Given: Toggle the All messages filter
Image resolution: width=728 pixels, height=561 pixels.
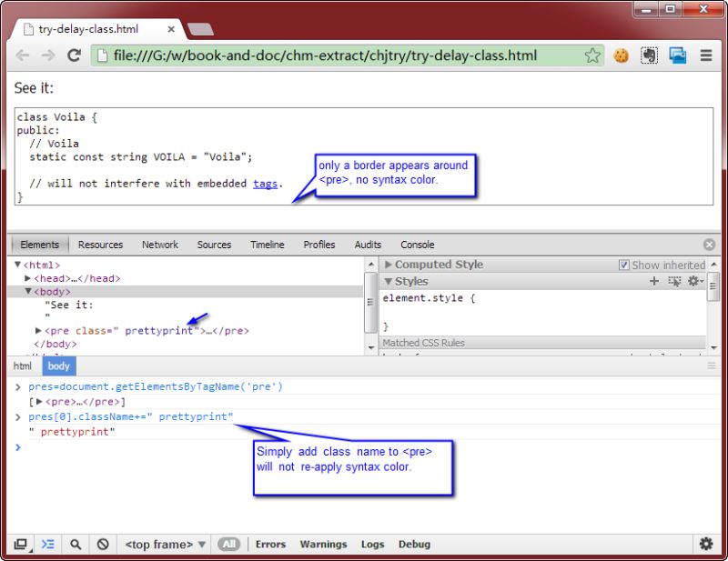Looking at the screenshot, I should click(228, 544).
